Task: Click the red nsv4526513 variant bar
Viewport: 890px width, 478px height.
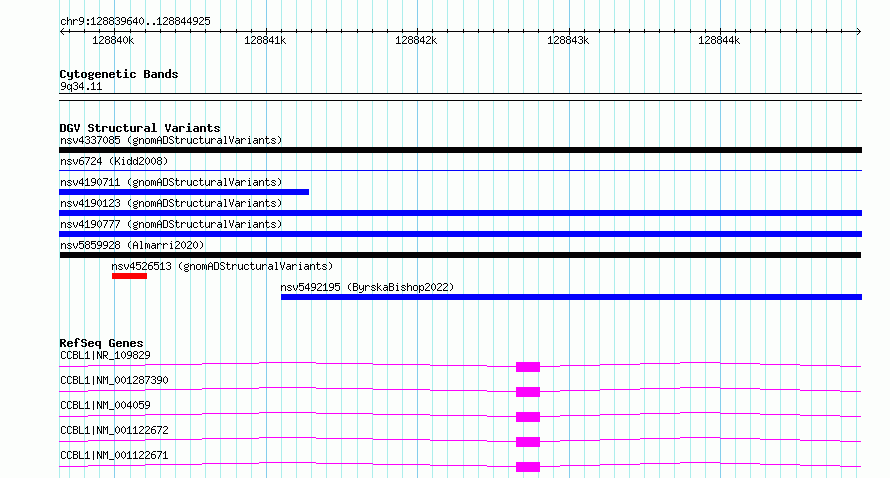Action: (129, 276)
